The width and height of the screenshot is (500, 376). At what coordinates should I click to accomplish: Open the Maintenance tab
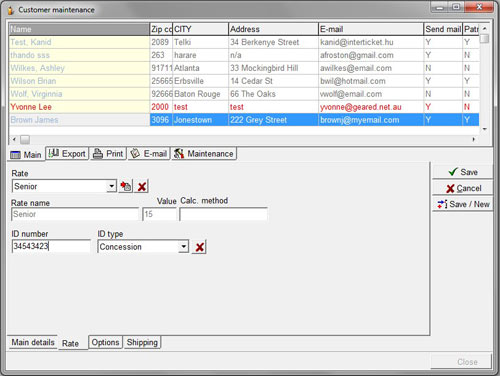[204, 154]
